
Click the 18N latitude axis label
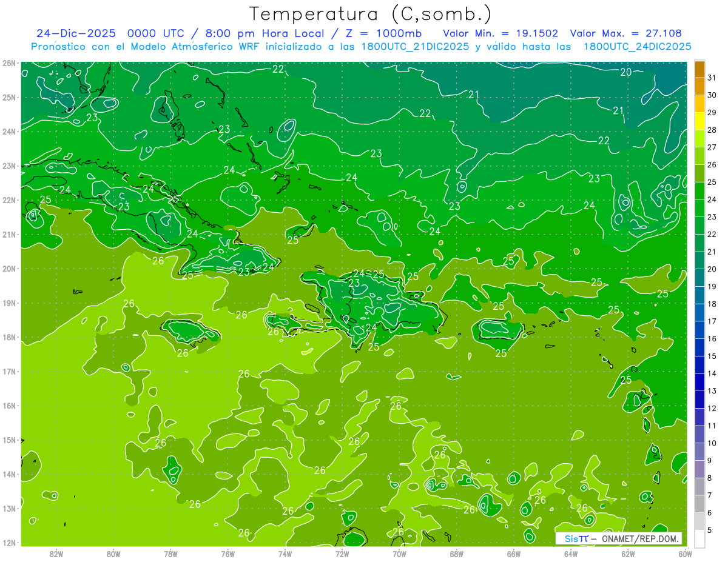click(8, 337)
